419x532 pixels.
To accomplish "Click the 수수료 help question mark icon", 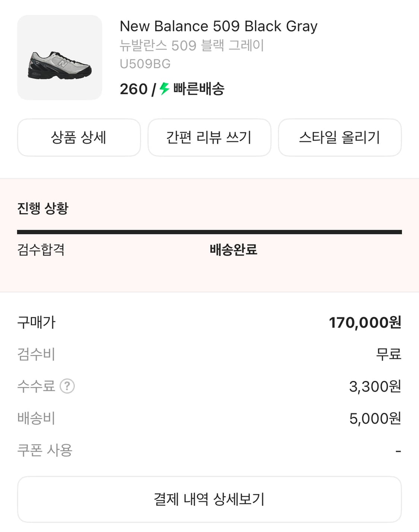I will 67,386.
